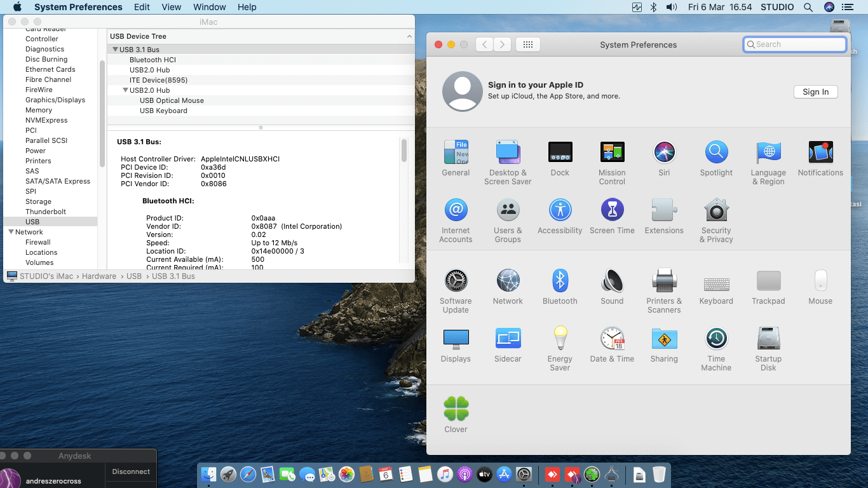Open the Siri preferences pane

pyautogui.click(x=664, y=152)
